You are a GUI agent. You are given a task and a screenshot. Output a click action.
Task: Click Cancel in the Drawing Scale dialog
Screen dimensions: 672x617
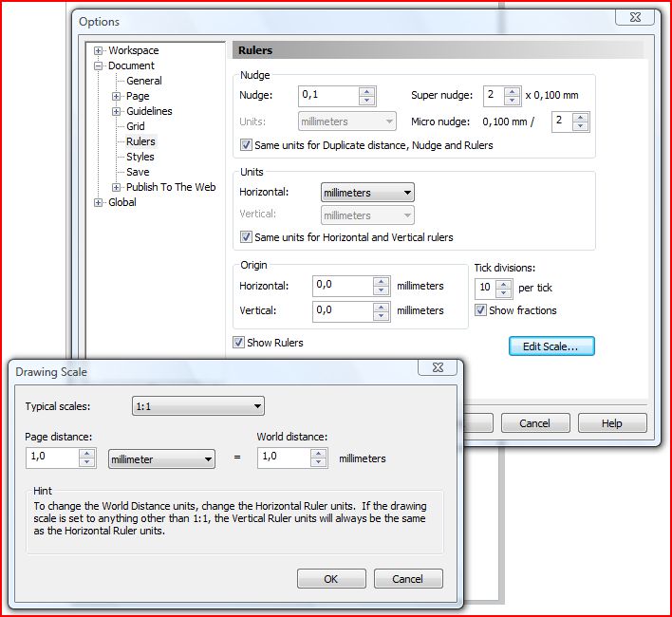[x=408, y=579]
